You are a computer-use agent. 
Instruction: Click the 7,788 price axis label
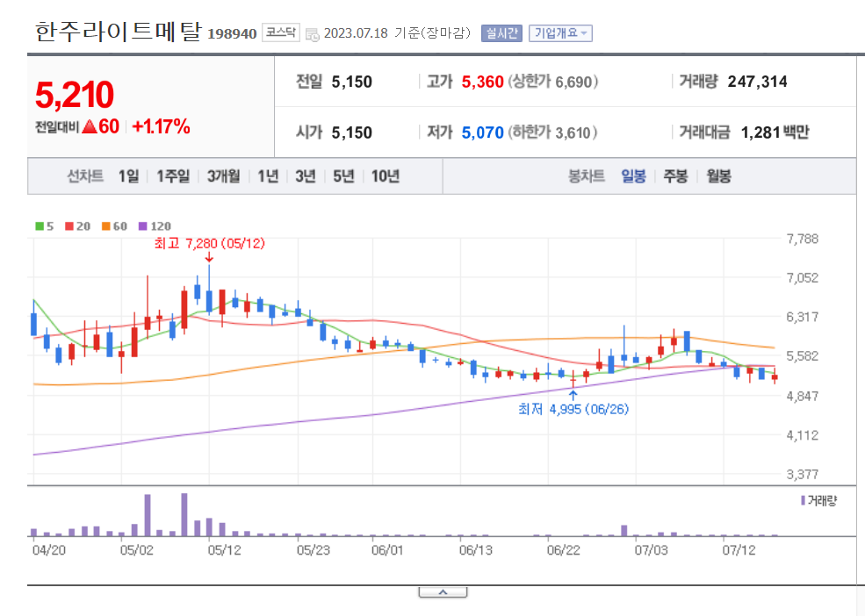802,239
